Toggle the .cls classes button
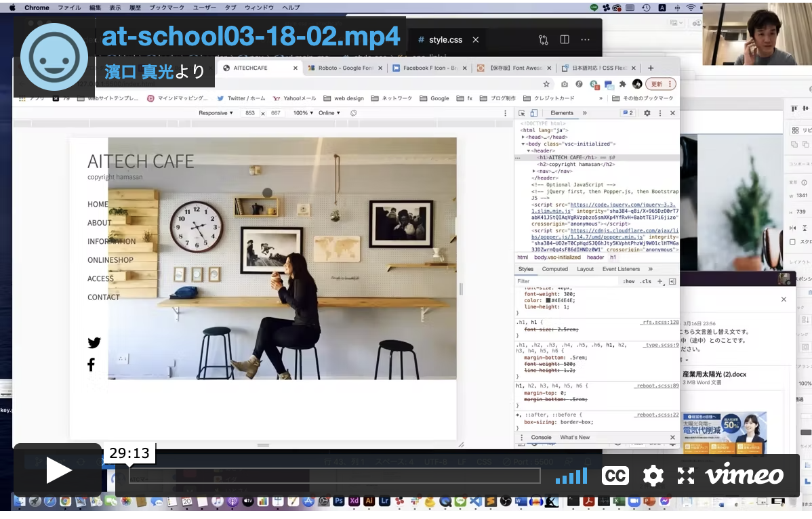The height and width of the screenshot is (519, 812). coord(645,281)
